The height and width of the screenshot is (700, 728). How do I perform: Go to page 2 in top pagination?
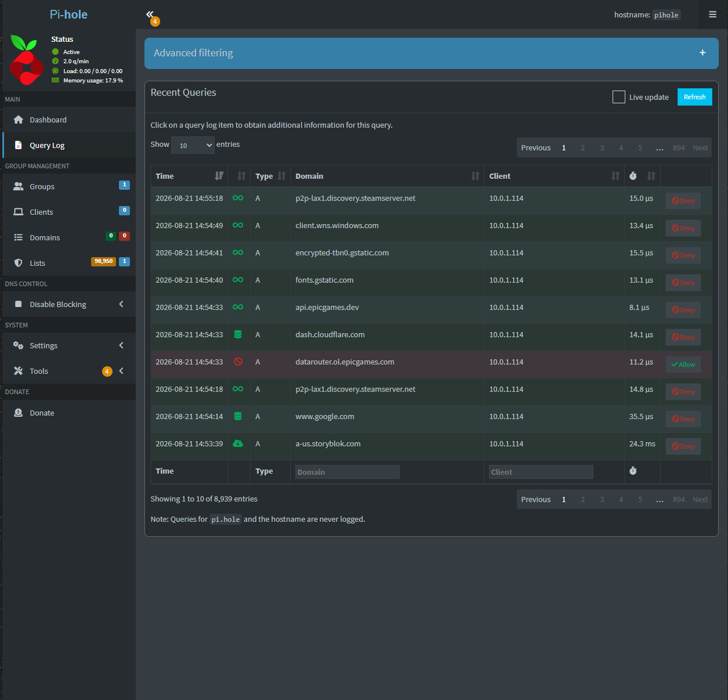583,147
